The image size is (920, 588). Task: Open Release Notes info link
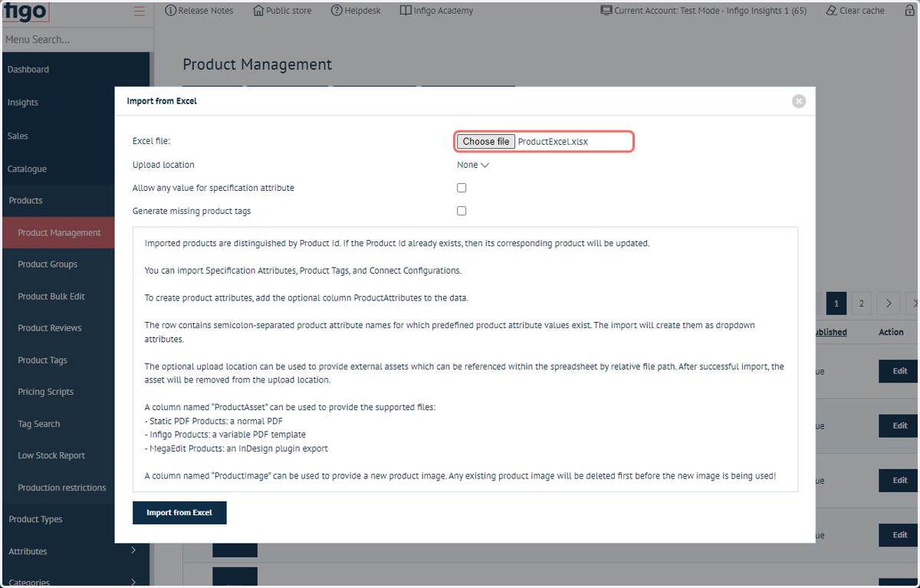pyautogui.click(x=199, y=11)
